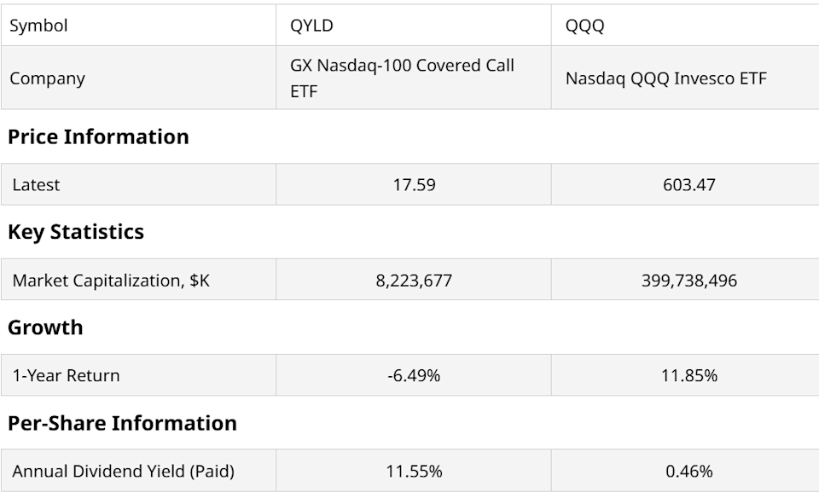Select QYLD dividend yield 11.55%

[414, 472]
